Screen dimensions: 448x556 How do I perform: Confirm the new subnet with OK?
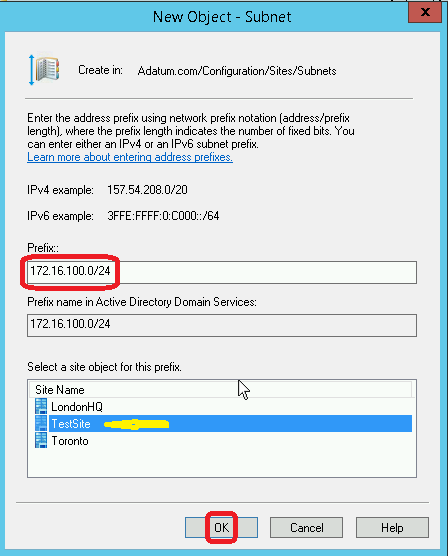click(221, 528)
